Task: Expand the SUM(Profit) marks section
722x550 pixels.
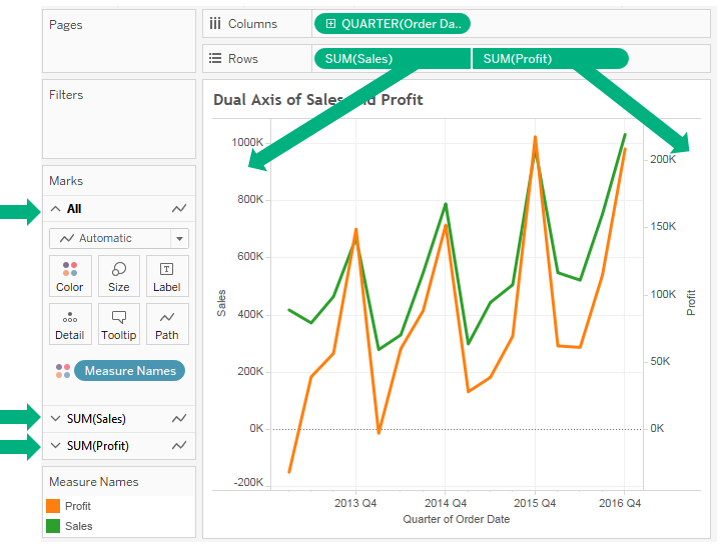Action: 55,445
